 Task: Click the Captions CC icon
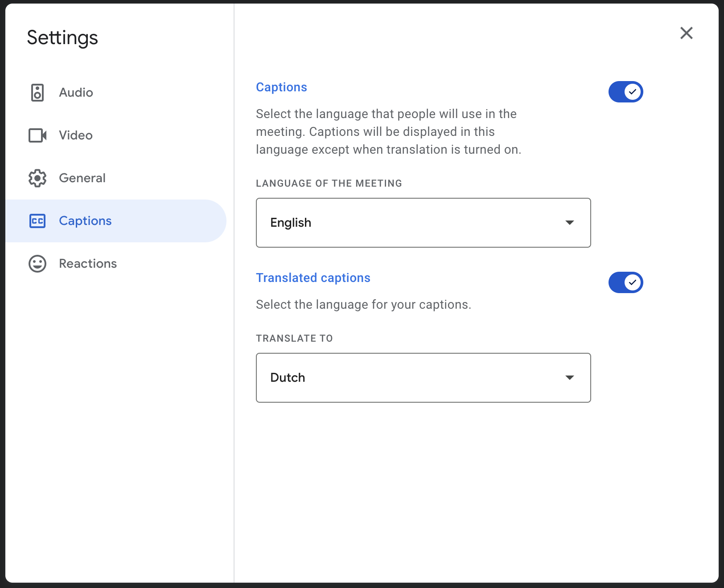(37, 220)
